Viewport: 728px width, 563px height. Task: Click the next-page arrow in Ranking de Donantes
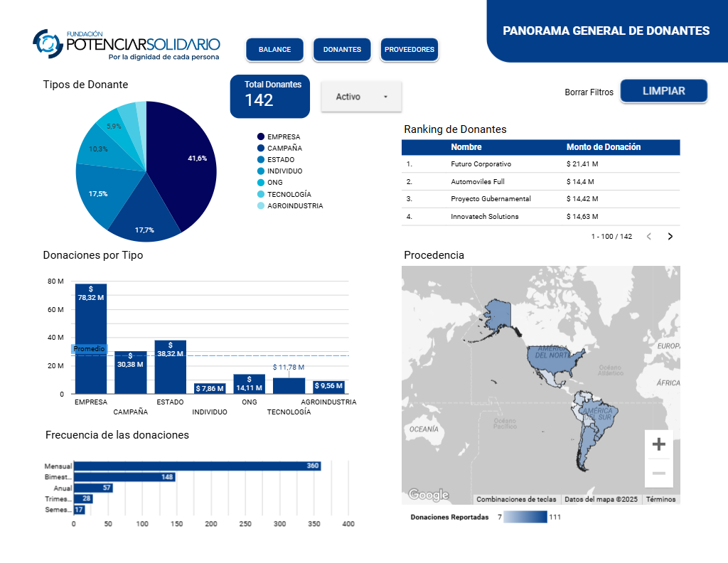coord(669,235)
